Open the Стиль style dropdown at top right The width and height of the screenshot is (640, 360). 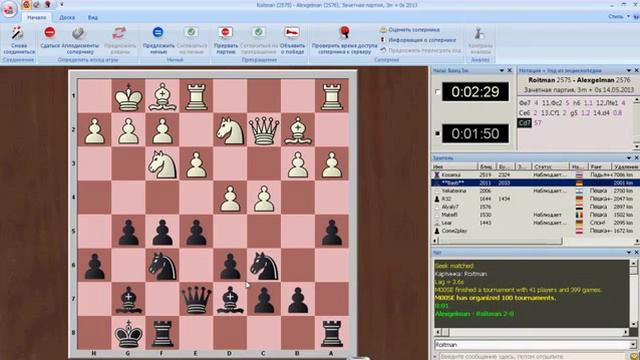[x=618, y=17]
